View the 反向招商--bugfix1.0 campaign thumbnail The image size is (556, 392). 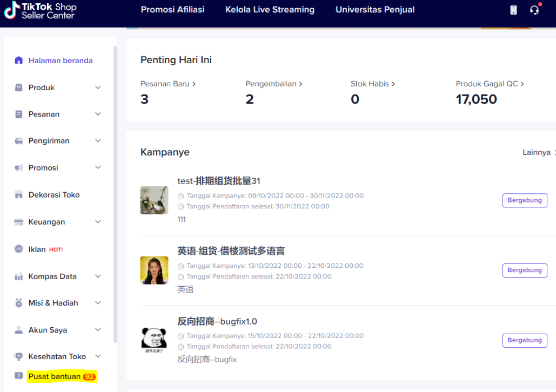[154, 340]
